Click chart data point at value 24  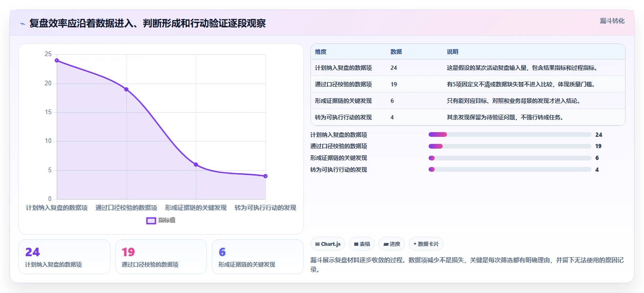(57, 60)
